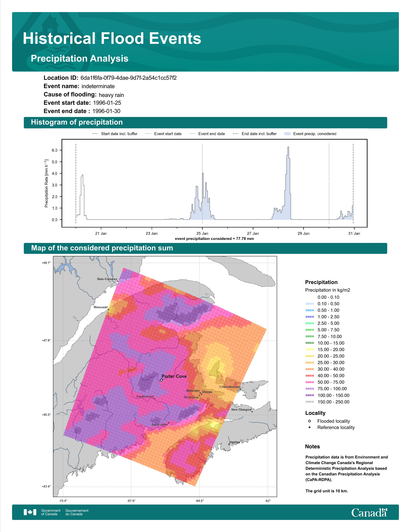Click the Start date incl. buffer legend entry
The width and height of the screenshot is (411, 532).
(115, 134)
